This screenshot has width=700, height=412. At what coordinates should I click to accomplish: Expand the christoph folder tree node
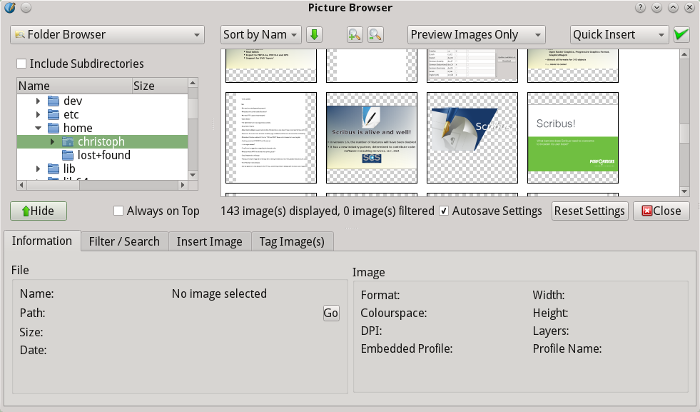[x=52, y=141]
